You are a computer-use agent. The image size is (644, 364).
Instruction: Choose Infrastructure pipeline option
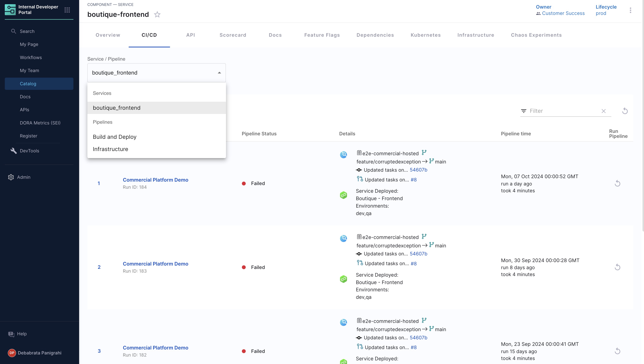pos(110,149)
